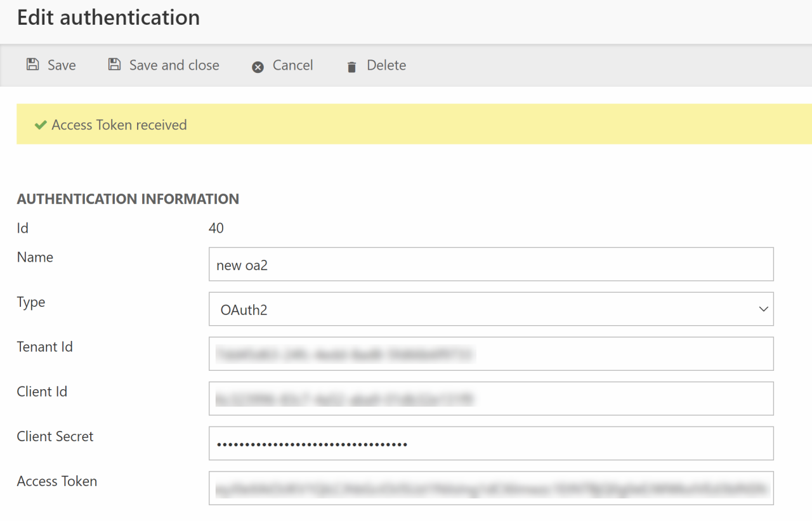Click the Save and close disk icon
This screenshot has width=812, height=521.
[114, 65]
